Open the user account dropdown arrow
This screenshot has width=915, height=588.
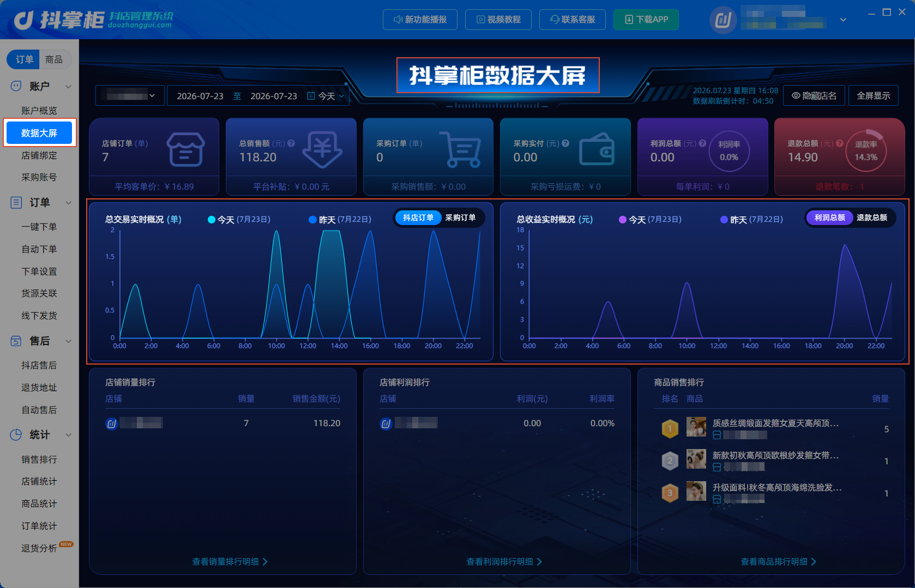(843, 20)
